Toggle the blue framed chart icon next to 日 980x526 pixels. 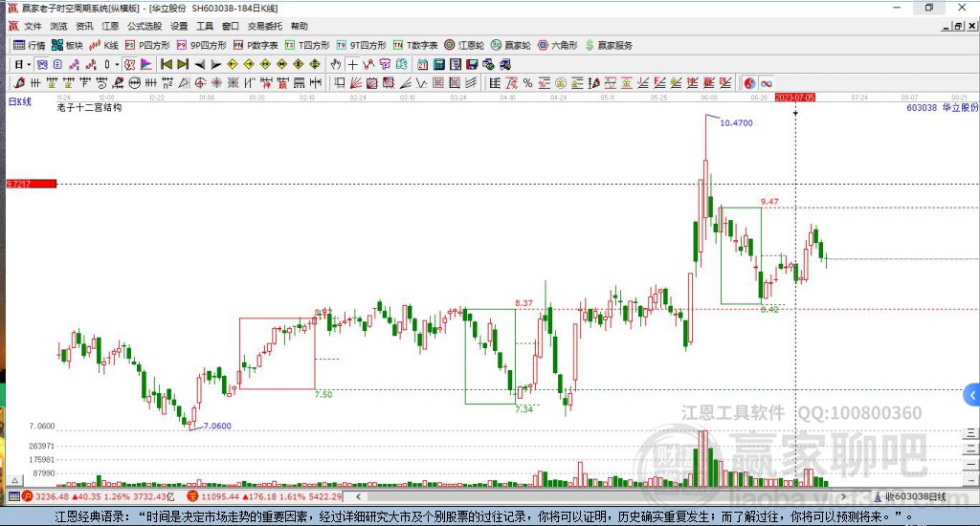pos(41,64)
